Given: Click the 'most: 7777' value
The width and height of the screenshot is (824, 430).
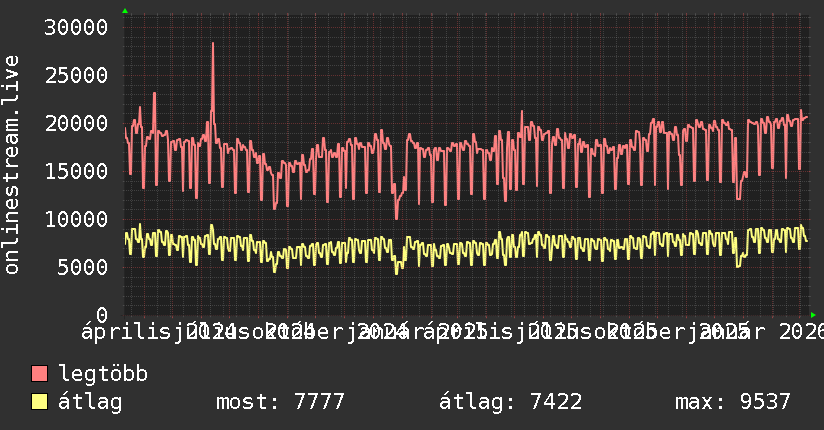Looking at the screenshot, I should (x=280, y=402).
